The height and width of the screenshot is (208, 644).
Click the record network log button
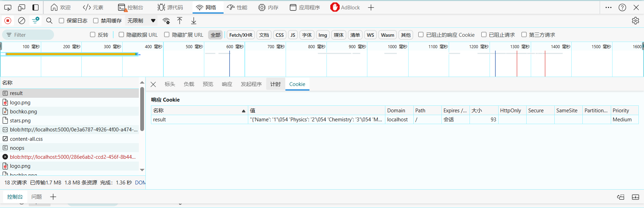8,21
